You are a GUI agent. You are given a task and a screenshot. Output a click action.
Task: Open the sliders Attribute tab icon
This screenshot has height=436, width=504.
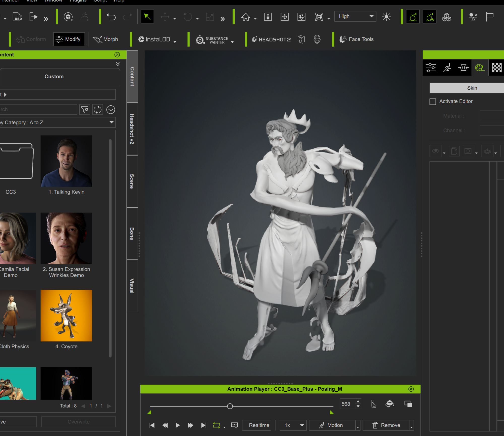[x=431, y=68]
